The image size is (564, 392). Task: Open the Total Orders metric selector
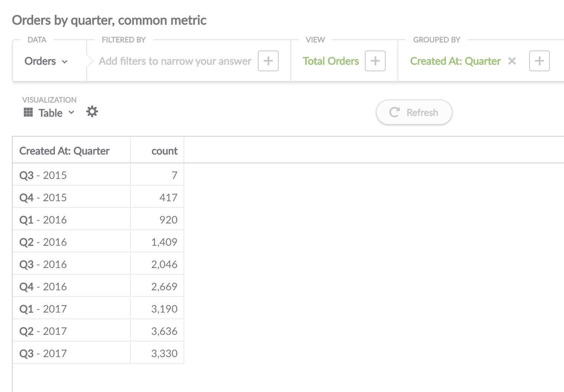[331, 61]
